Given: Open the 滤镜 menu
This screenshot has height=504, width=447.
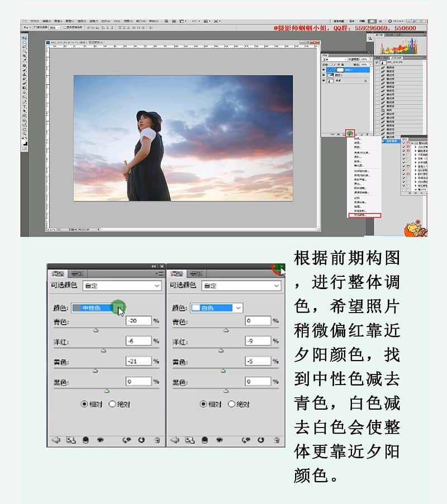Looking at the screenshot, I should (93, 21).
